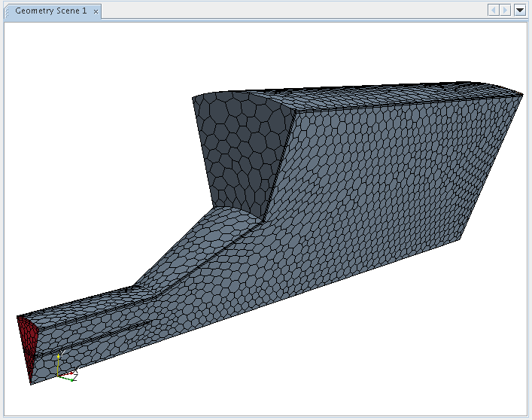Click the scroll tabs right arrow

(x=506, y=11)
